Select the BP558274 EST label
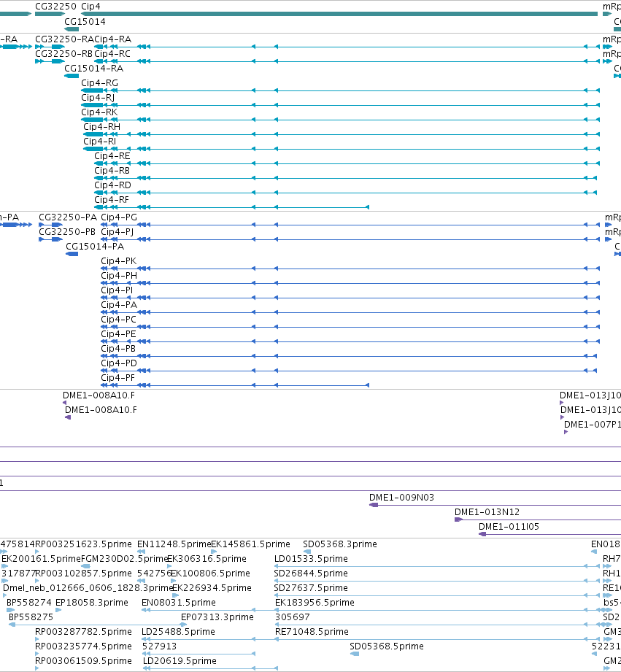 pos(28,603)
